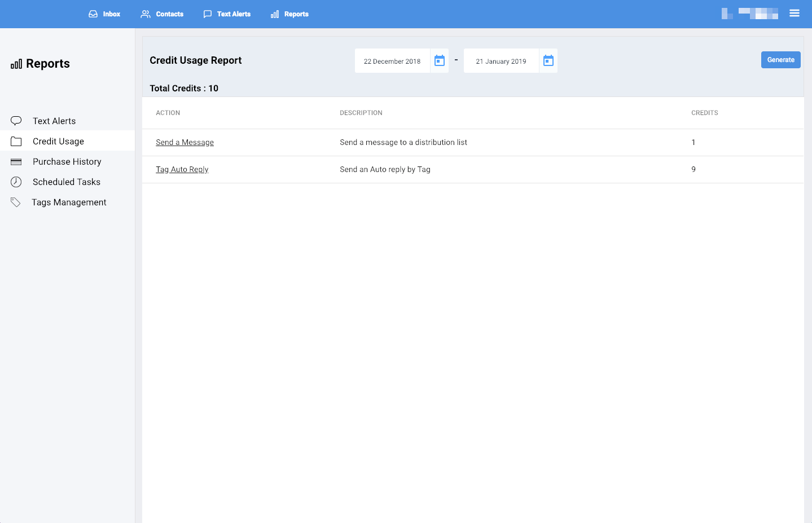Image resolution: width=812 pixels, height=523 pixels.
Task: Click the ACTION column header
Action: click(x=168, y=113)
